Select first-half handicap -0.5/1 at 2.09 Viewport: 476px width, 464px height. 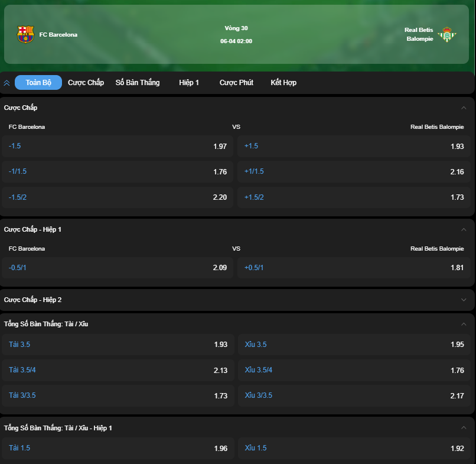tap(118, 268)
